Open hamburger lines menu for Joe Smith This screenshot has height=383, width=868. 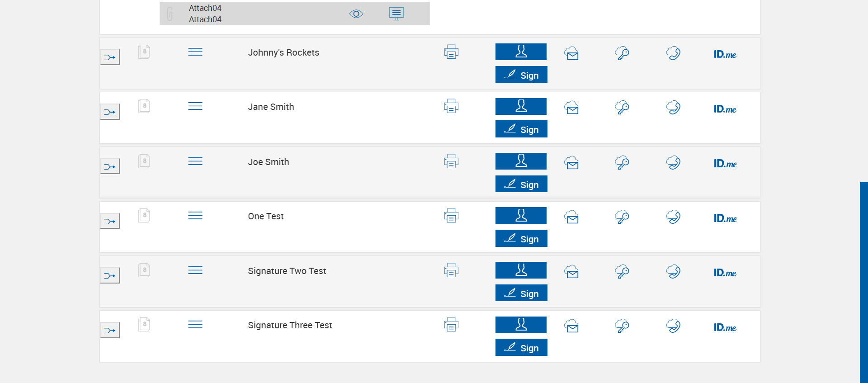coord(195,161)
